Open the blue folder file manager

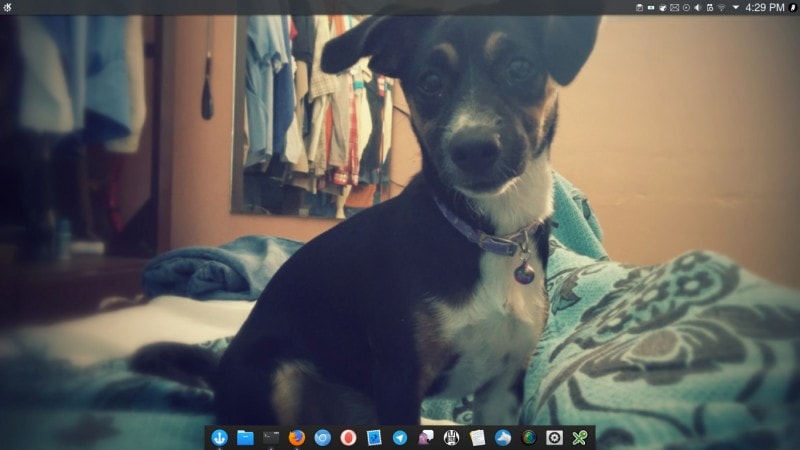245,437
